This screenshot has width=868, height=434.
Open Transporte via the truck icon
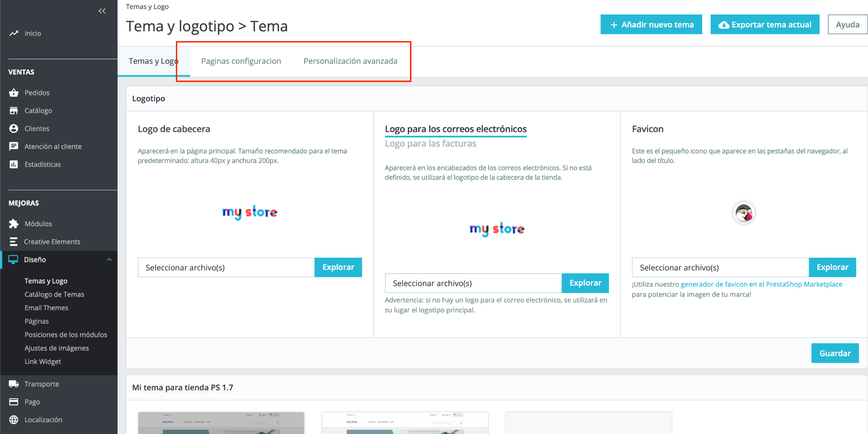coord(14,384)
